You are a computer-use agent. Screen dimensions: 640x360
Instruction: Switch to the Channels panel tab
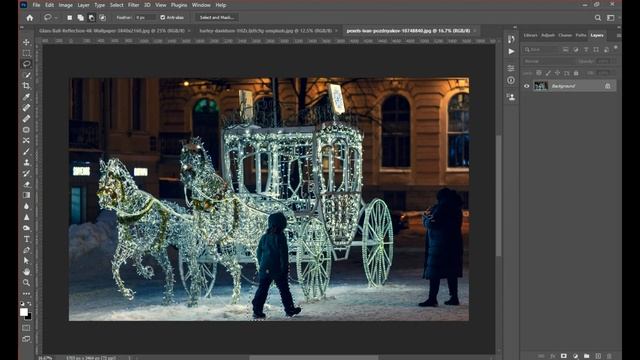click(565, 36)
